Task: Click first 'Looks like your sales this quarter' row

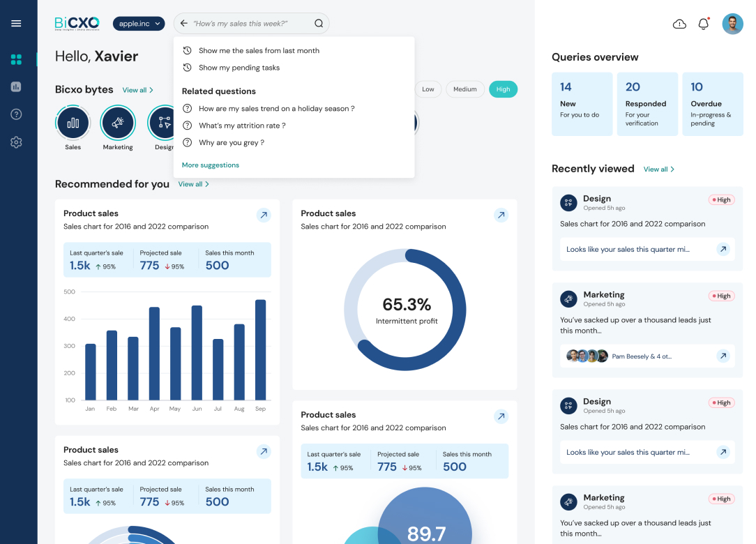Action: click(x=647, y=250)
